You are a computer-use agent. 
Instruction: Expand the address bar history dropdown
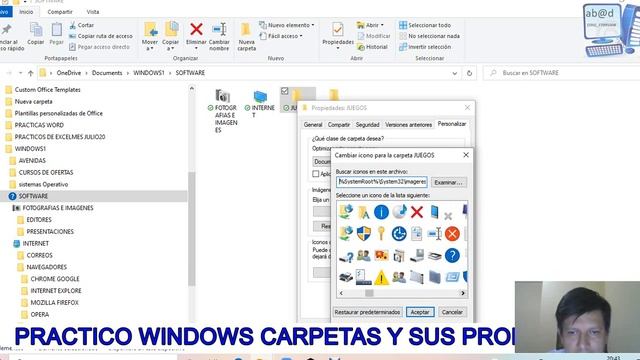pos(455,73)
